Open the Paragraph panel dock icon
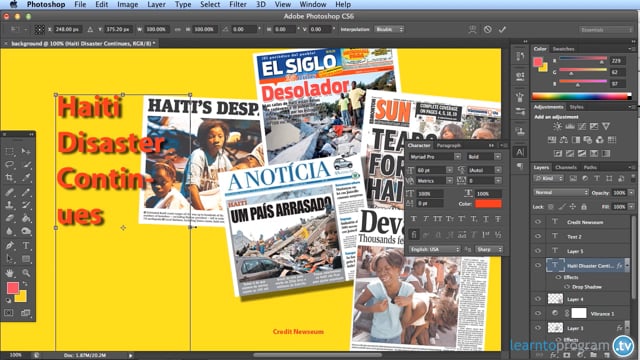The height and width of the screenshot is (360, 640). pos(520,166)
